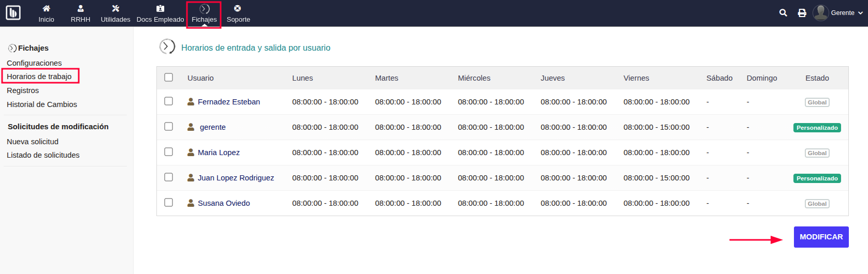
Task: Open the Inicio menu label
Action: pos(46,20)
